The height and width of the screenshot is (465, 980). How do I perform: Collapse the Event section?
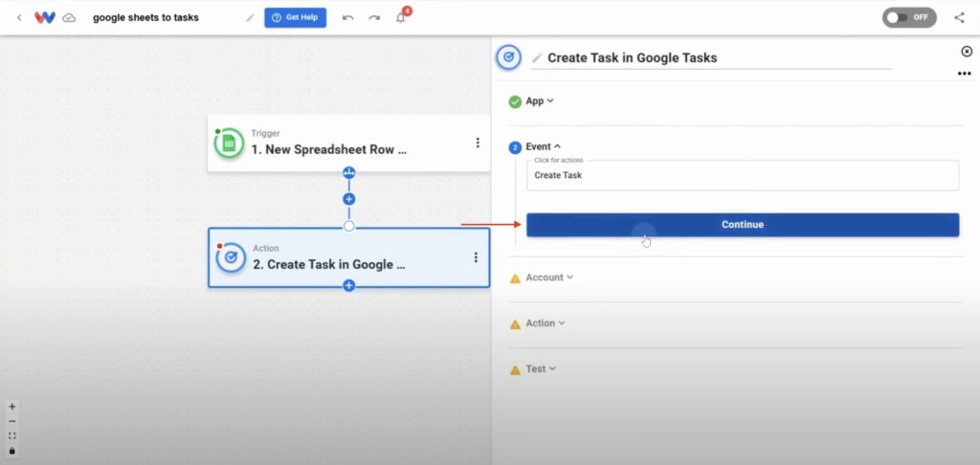pos(543,147)
